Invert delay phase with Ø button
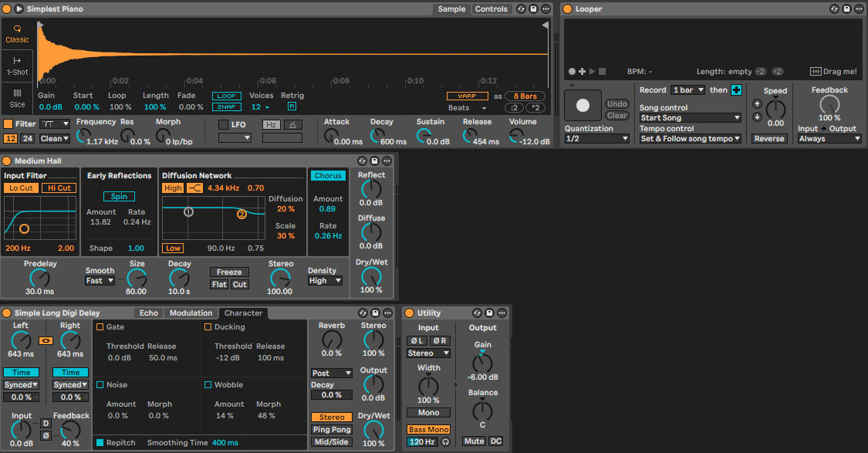 click(x=46, y=435)
